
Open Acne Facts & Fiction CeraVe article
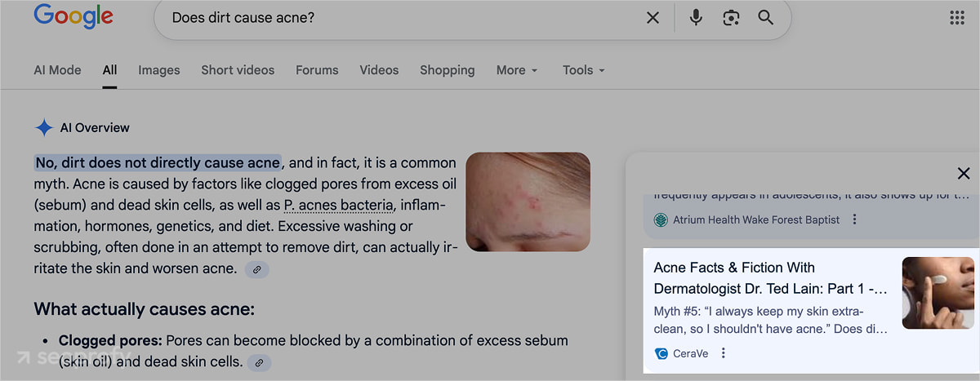770,278
